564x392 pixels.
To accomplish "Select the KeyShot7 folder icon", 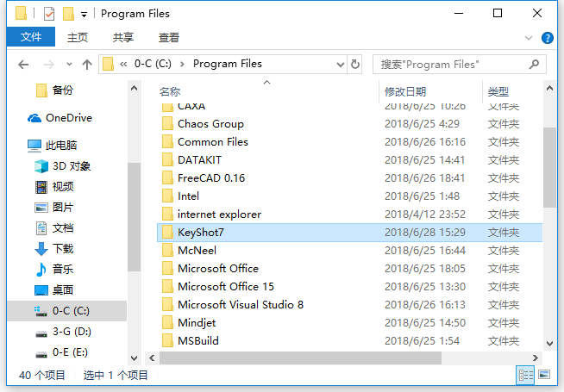I will coord(167,233).
